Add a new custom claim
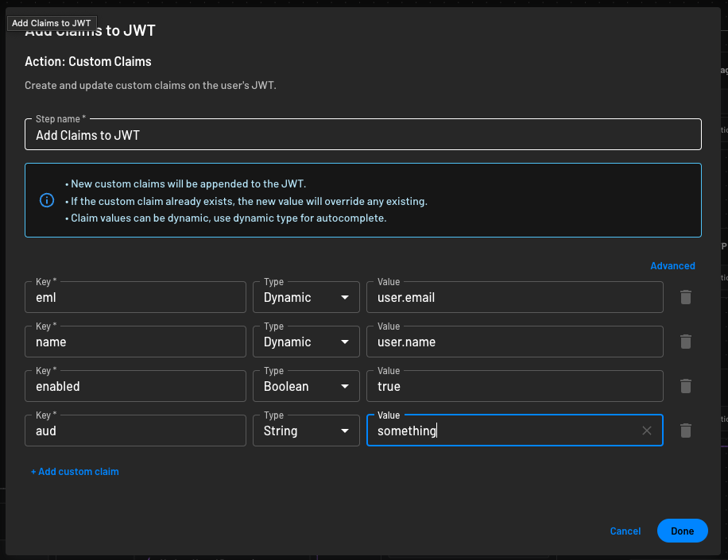This screenshot has height=560, width=728. coord(74,471)
